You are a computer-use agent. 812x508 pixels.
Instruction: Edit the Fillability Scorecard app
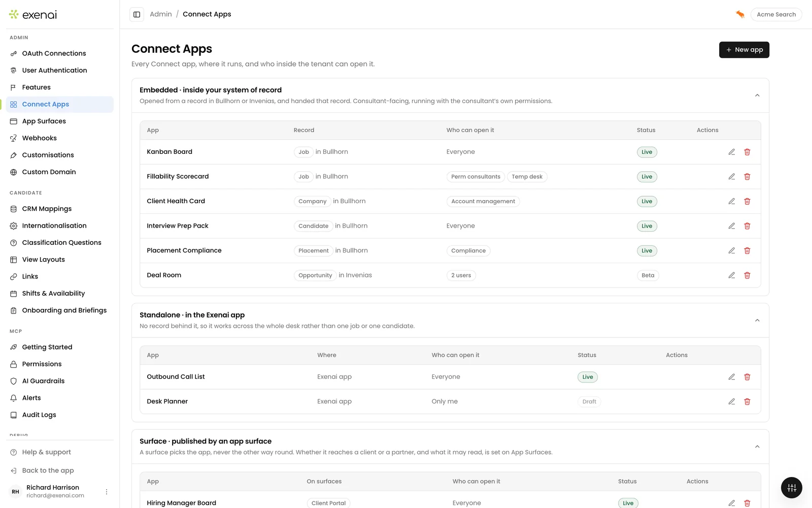pos(731,177)
